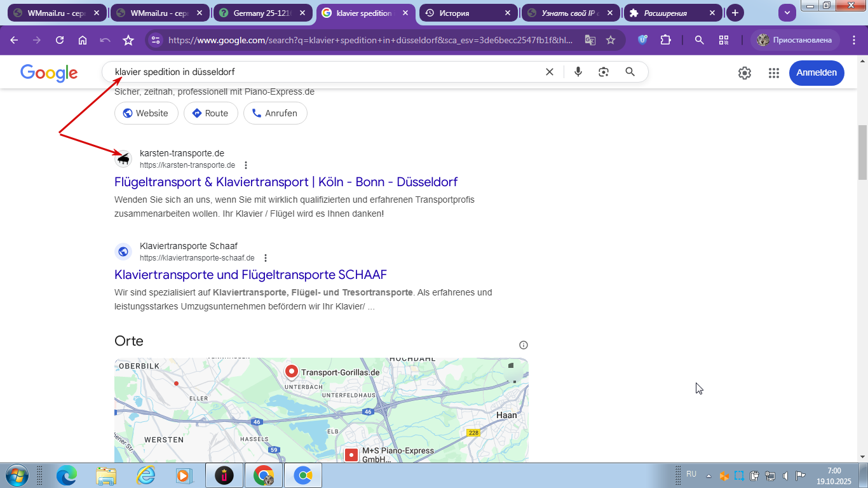
Task: Click the translate page icon in address bar
Action: point(590,40)
